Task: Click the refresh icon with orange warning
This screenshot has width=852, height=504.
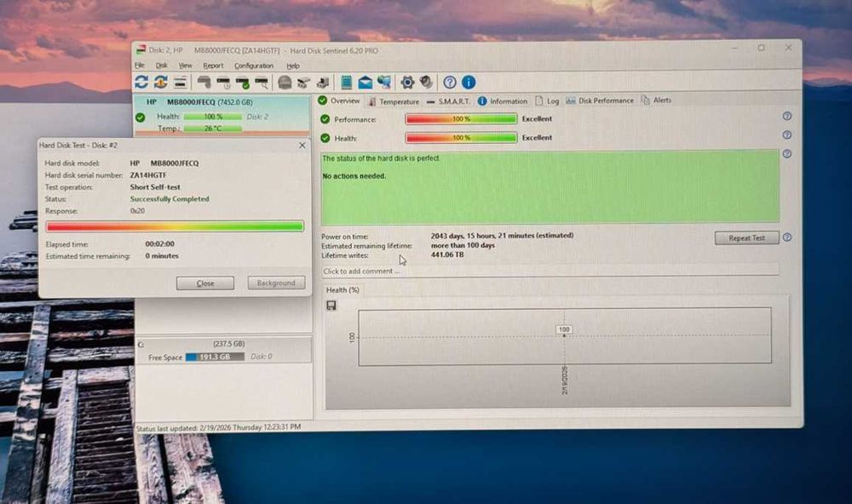Action: [x=161, y=82]
